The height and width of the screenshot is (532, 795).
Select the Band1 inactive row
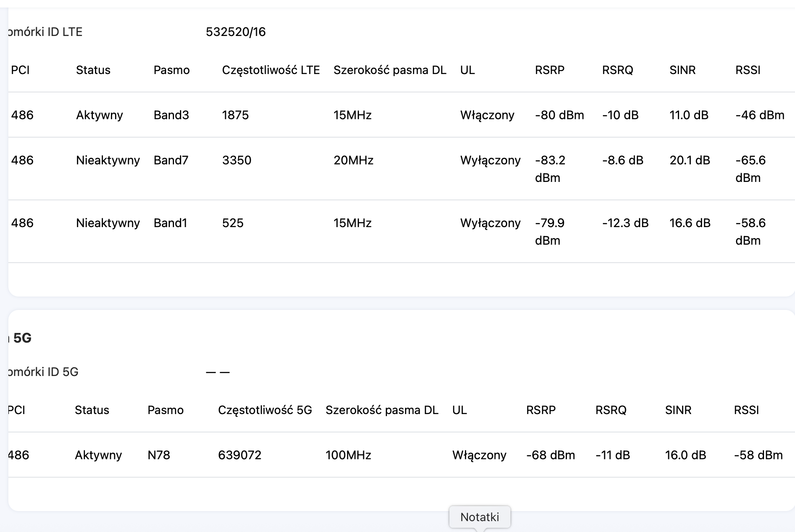pos(402,231)
